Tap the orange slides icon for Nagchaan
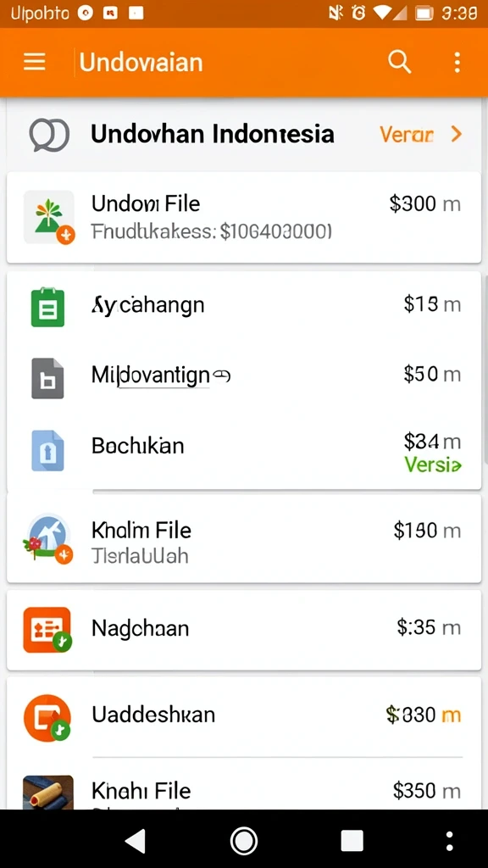Image resolution: width=488 pixels, height=868 pixels. coord(47,630)
